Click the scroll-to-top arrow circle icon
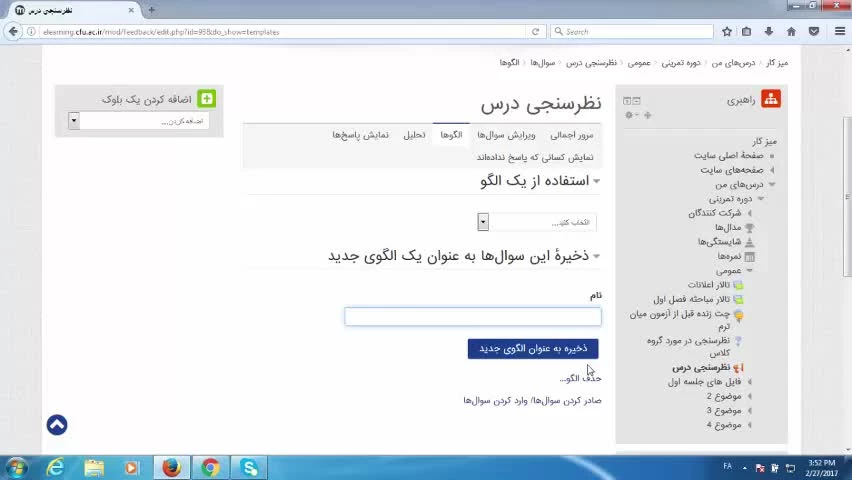 [x=57, y=425]
